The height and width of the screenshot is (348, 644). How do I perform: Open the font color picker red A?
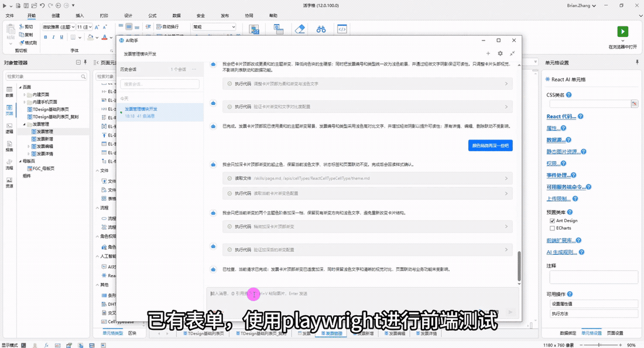point(104,37)
